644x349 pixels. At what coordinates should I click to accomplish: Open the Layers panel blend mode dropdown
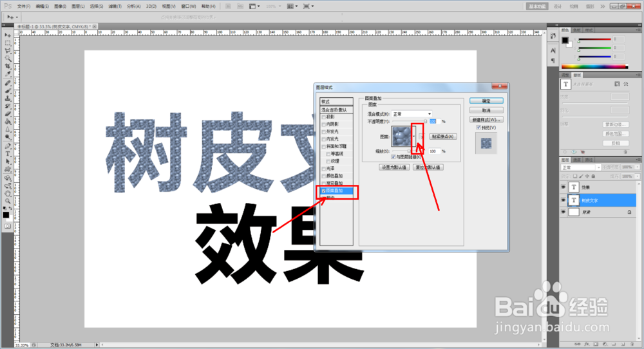(581, 167)
